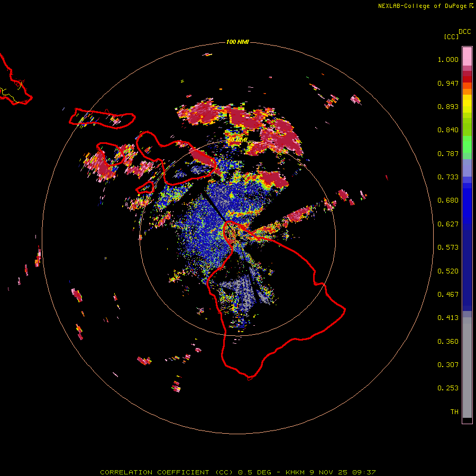Click the DCC product label
The height and width of the screenshot is (476, 476).
tap(464, 32)
